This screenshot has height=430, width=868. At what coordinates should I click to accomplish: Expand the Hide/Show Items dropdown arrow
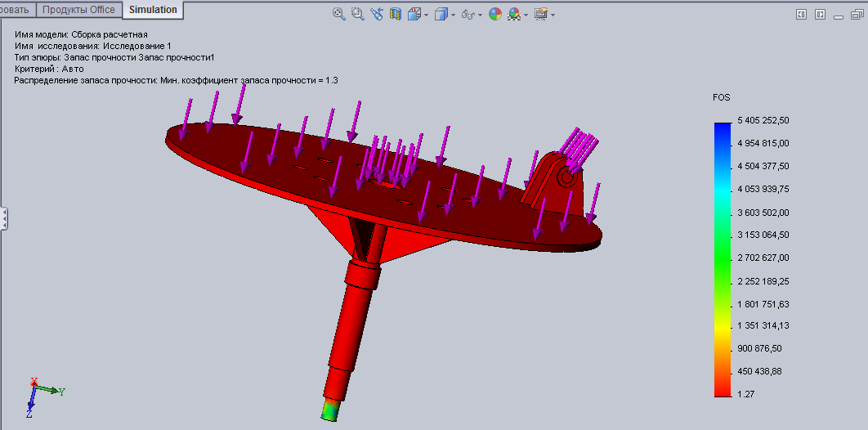pyautogui.click(x=480, y=15)
